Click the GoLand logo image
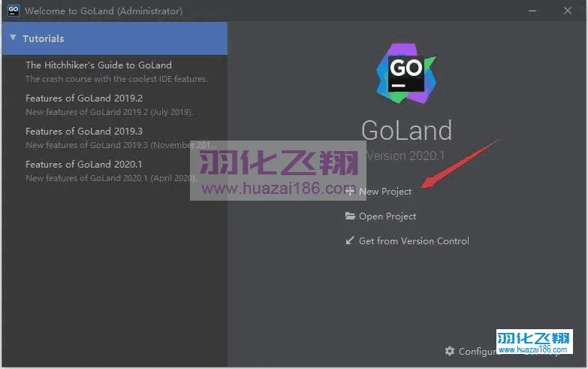This screenshot has height=369, width=588. coord(406,73)
